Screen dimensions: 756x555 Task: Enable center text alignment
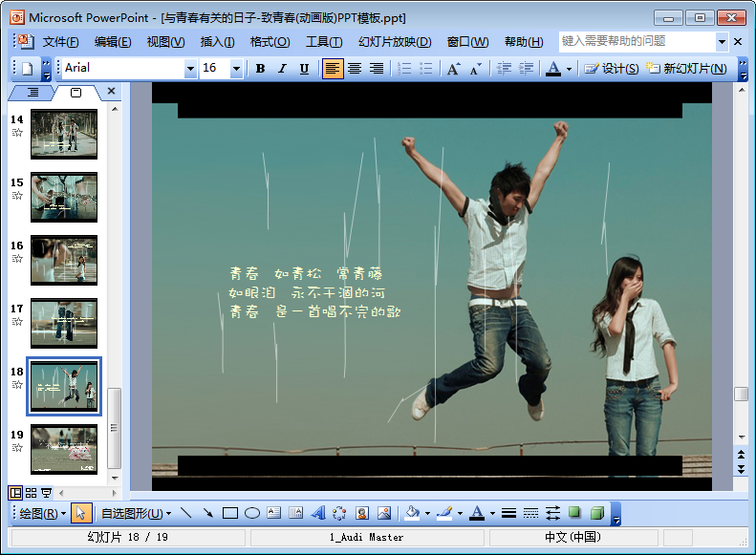click(x=355, y=69)
